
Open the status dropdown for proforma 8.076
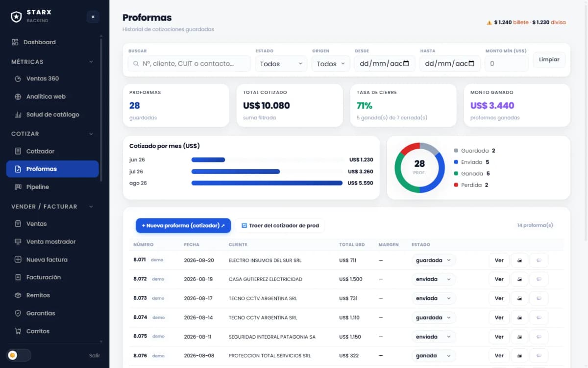pos(434,356)
